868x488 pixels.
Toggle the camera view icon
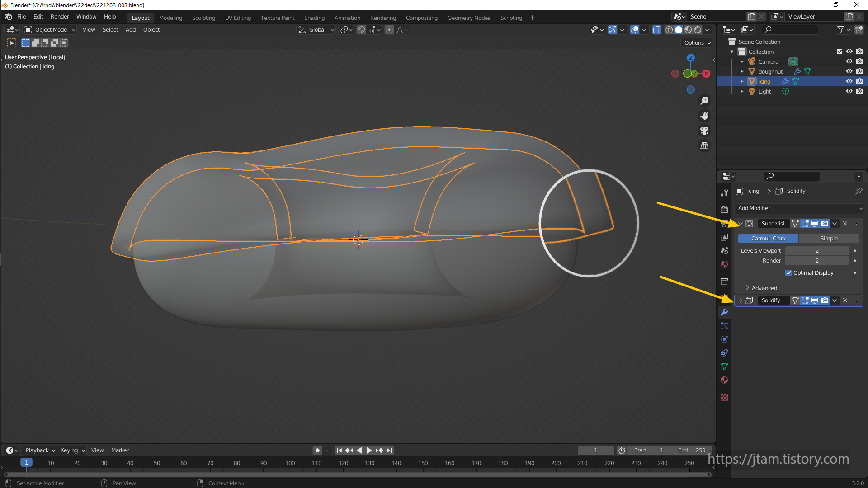tap(704, 131)
